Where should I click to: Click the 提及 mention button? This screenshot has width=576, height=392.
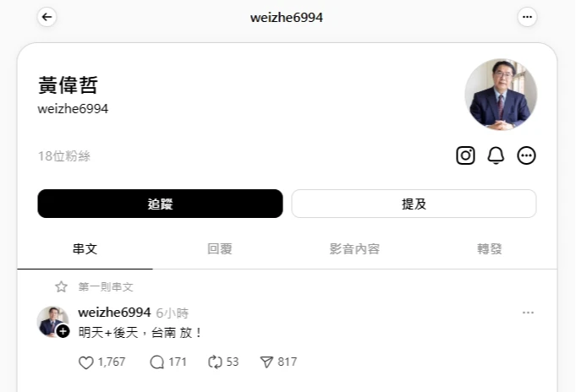point(414,204)
